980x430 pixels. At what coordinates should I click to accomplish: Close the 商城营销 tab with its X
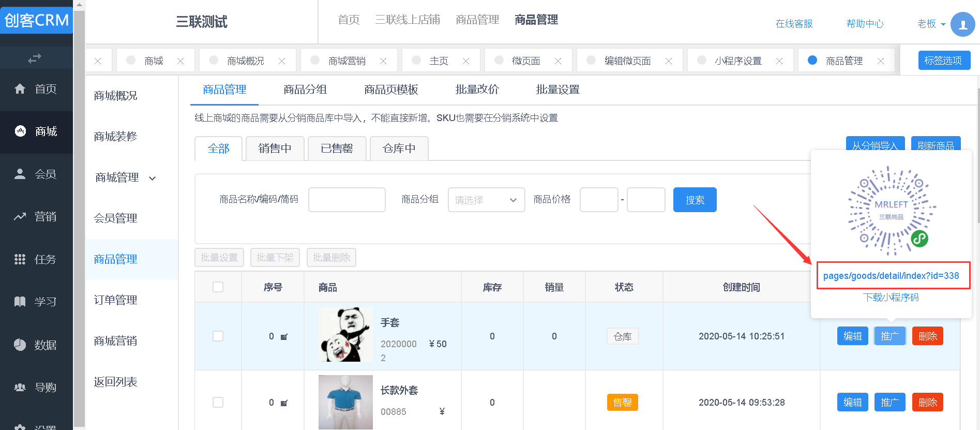click(383, 61)
